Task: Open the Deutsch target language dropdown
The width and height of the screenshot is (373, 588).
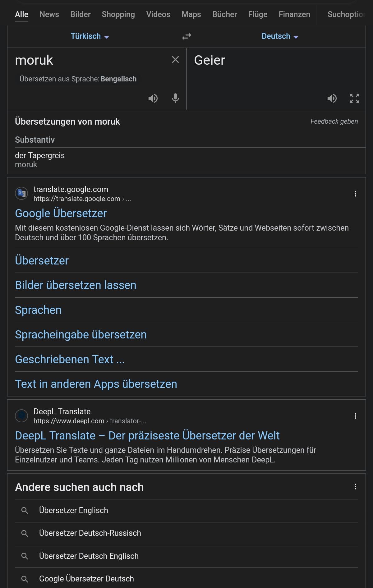Action: pos(280,36)
